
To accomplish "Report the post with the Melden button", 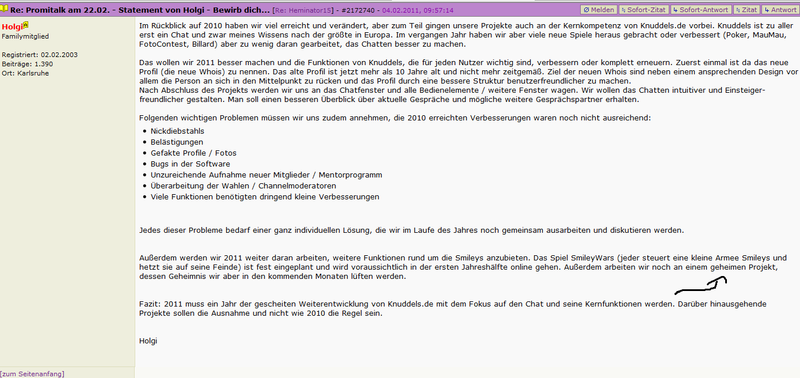I will click(598, 10).
